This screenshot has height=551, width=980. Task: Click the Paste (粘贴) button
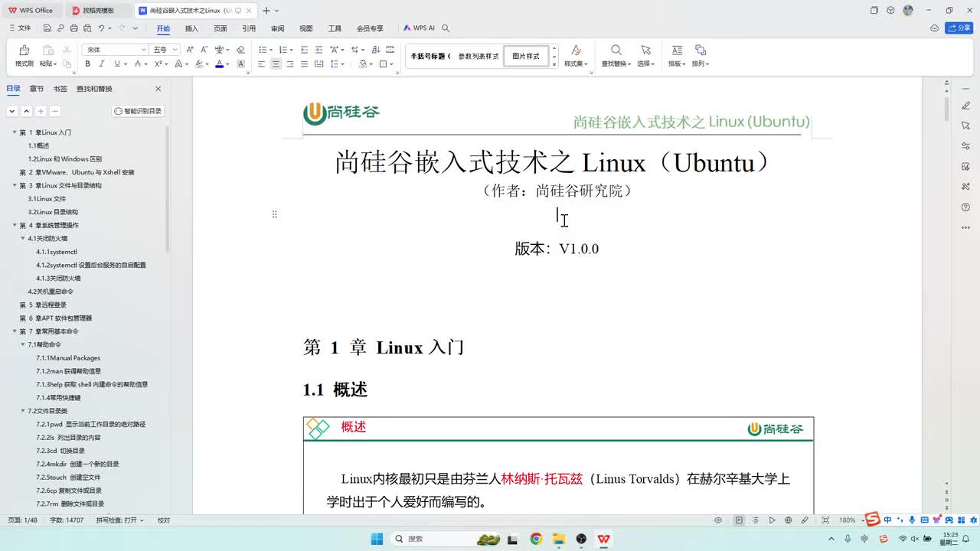click(47, 55)
